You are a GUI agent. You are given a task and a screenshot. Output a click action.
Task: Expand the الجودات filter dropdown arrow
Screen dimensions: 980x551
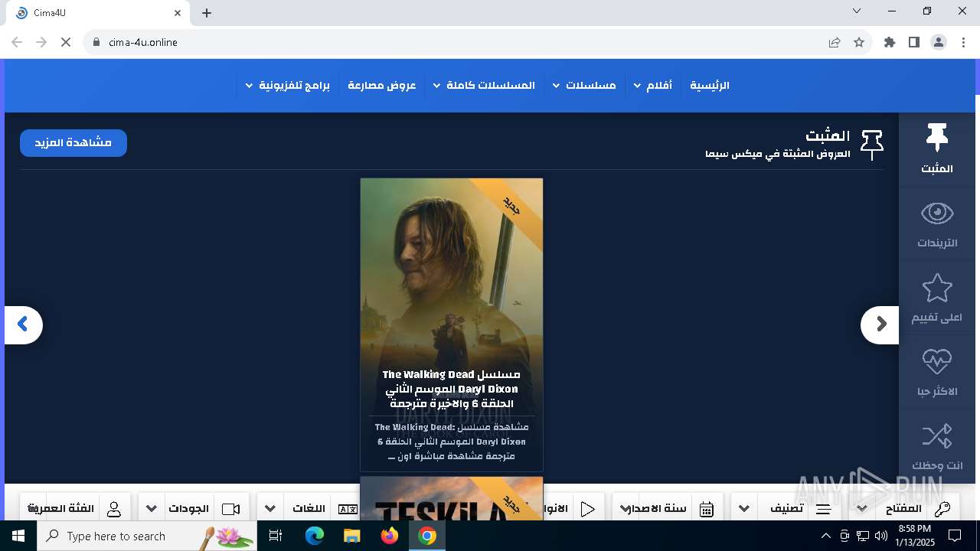[x=152, y=509]
